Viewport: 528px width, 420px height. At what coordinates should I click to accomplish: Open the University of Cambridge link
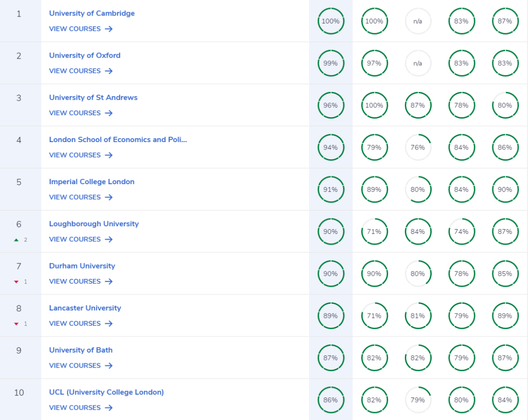(92, 14)
